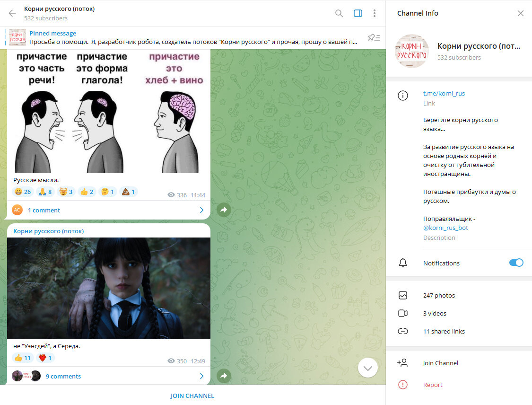Click the 'Берегите корни русского языка...' description
The image size is (532, 405).
[x=461, y=124]
